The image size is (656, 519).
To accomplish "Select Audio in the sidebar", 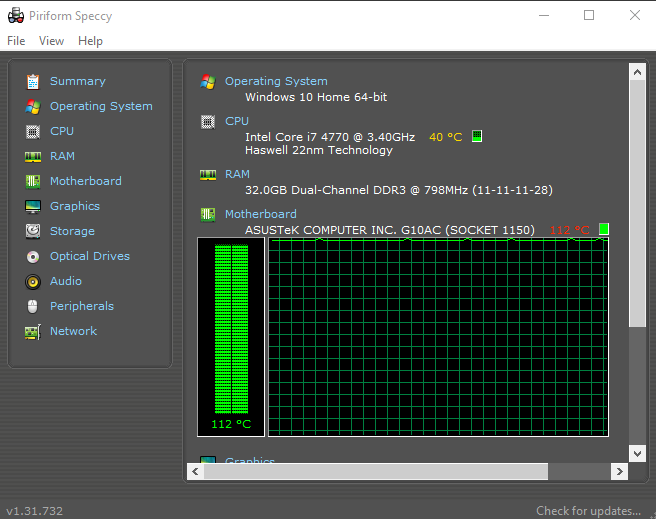I will (x=66, y=281).
